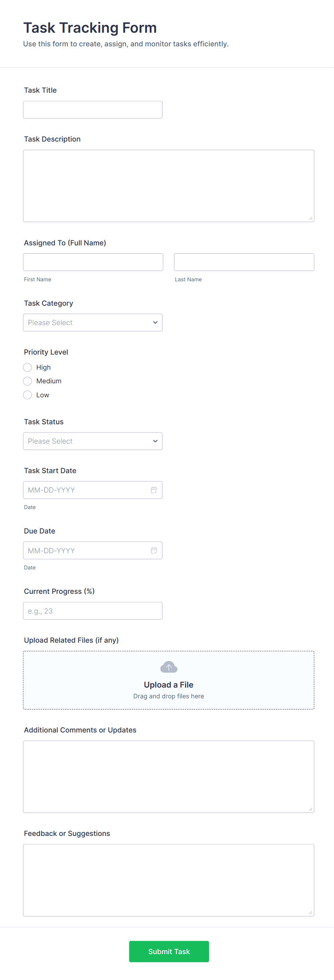The image size is (334, 980).
Task: Click the Current Progress (%) field
Action: point(92,611)
